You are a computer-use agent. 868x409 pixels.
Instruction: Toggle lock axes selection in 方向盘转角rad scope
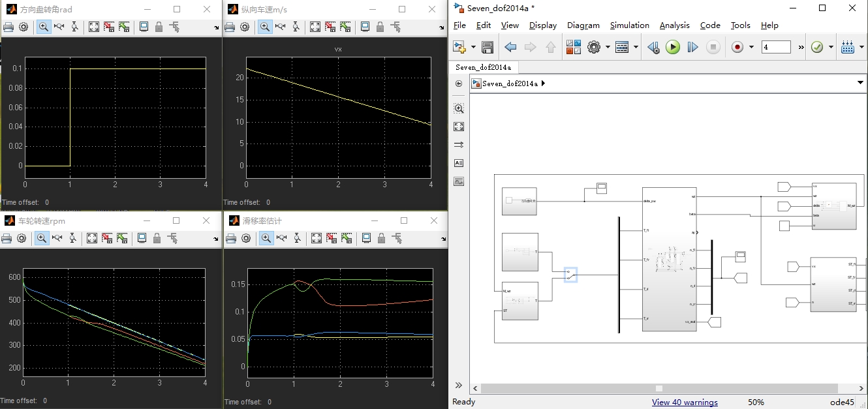(159, 27)
